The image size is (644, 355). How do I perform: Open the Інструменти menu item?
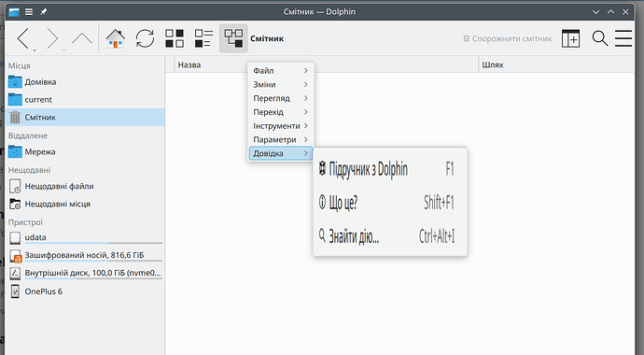[x=281, y=126]
